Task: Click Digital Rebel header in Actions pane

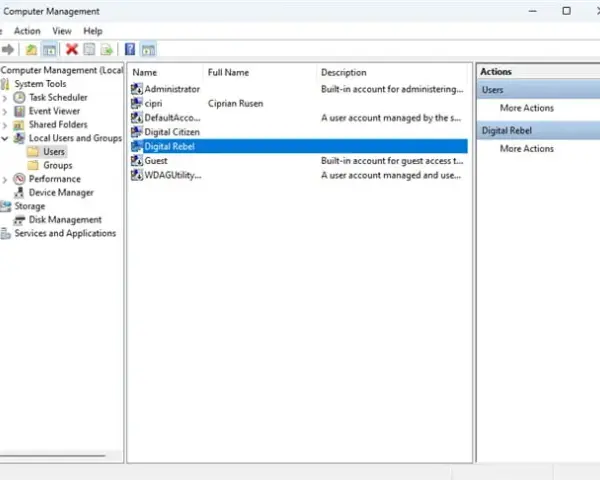Action: pos(538,131)
